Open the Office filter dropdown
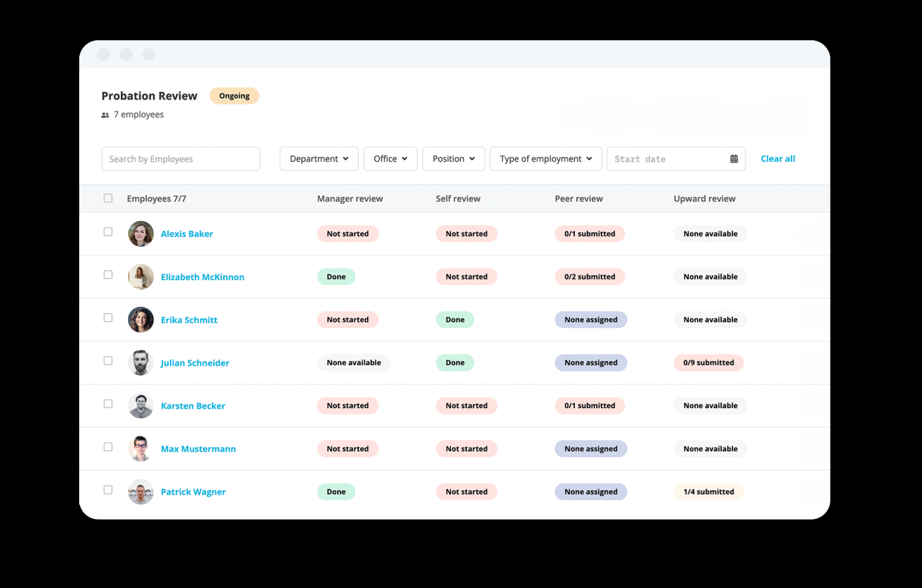The height and width of the screenshot is (588, 922). (390, 158)
